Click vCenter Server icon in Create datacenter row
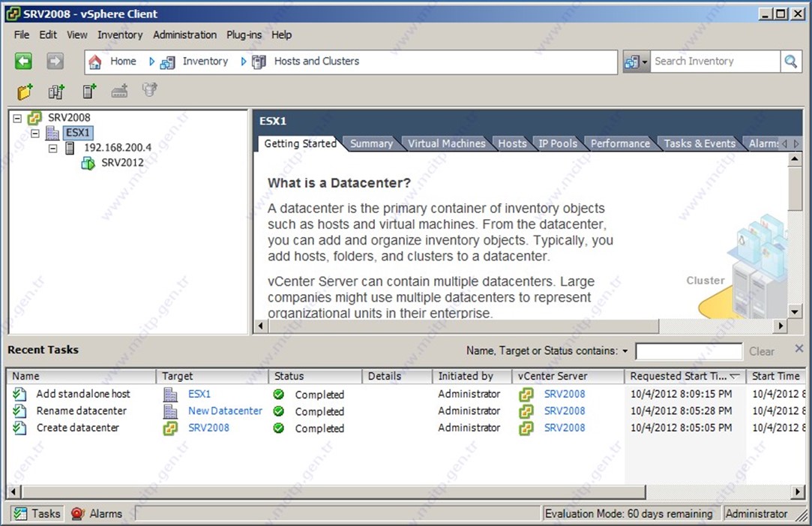 tap(526, 428)
